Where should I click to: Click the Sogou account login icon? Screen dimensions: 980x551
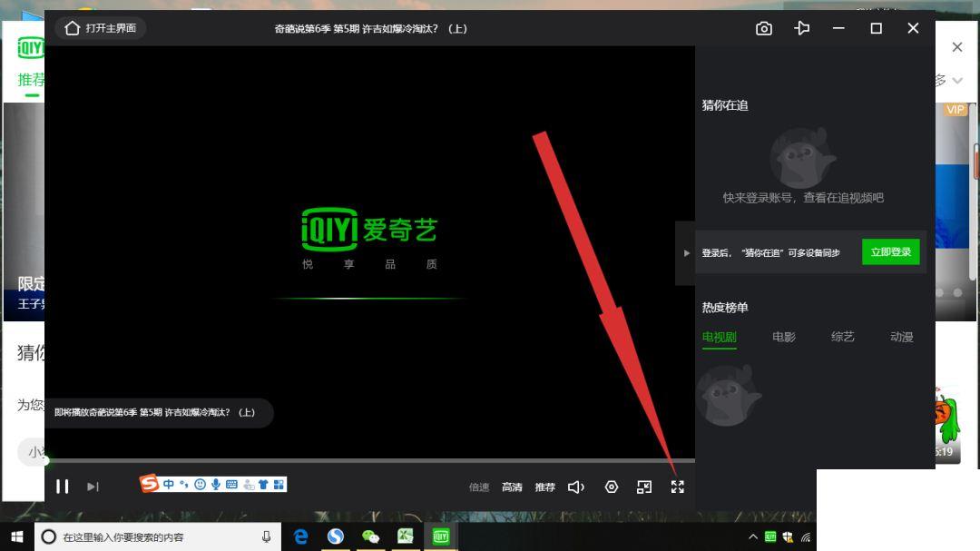coord(248,484)
